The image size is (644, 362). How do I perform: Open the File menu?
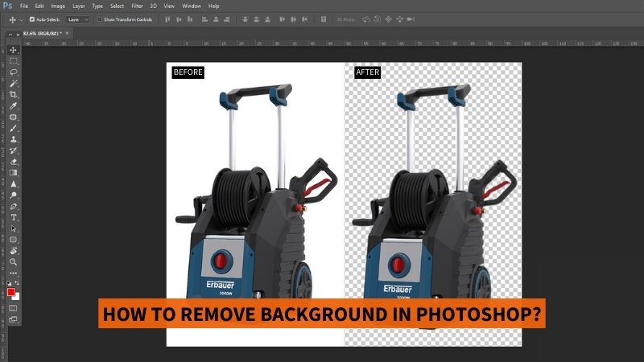(24, 6)
